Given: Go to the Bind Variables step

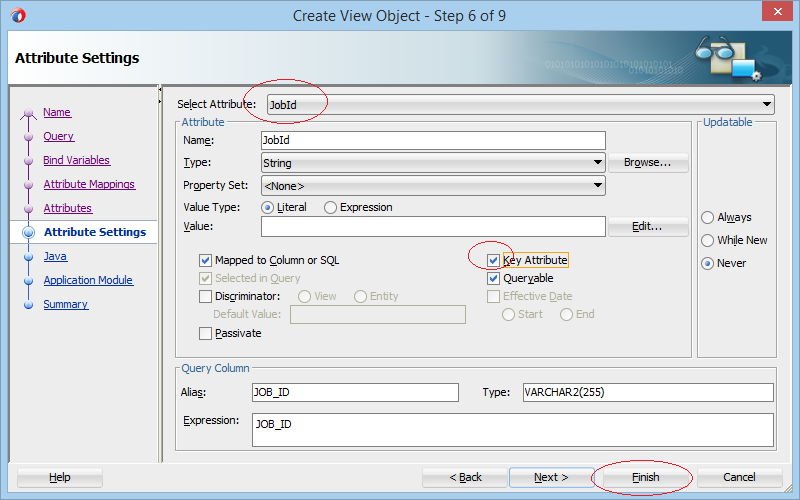Looking at the screenshot, I should click(77, 160).
